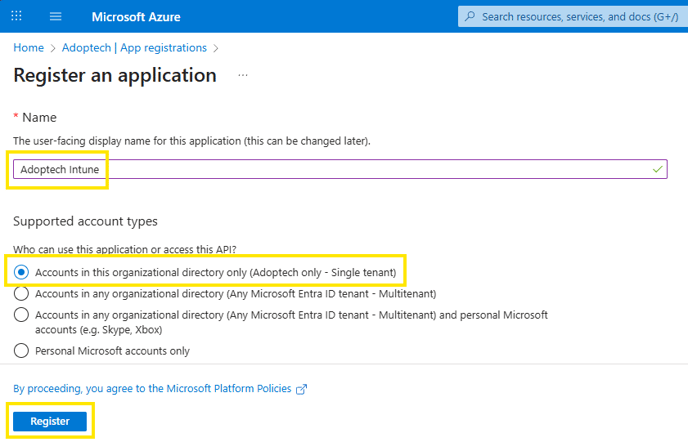Click chevron after Home breadcrumb
This screenshot has width=688, height=442.
click(x=53, y=48)
